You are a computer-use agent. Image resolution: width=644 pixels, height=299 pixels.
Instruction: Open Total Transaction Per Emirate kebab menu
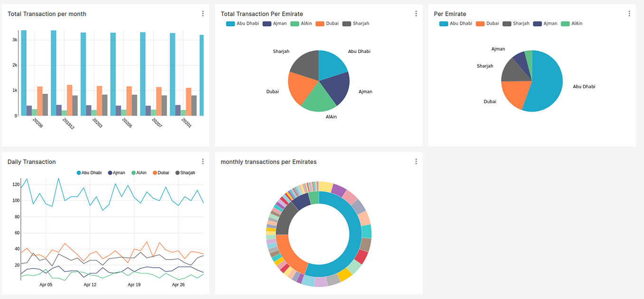tap(416, 14)
